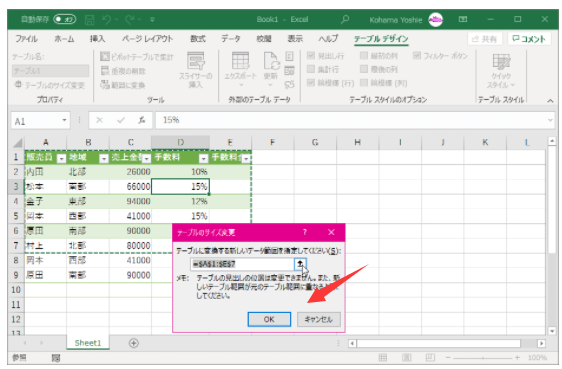The height and width of the screenshot is (369, 562).
Task: Click the fx insert function icon
Action: click(x=142, y=120)
